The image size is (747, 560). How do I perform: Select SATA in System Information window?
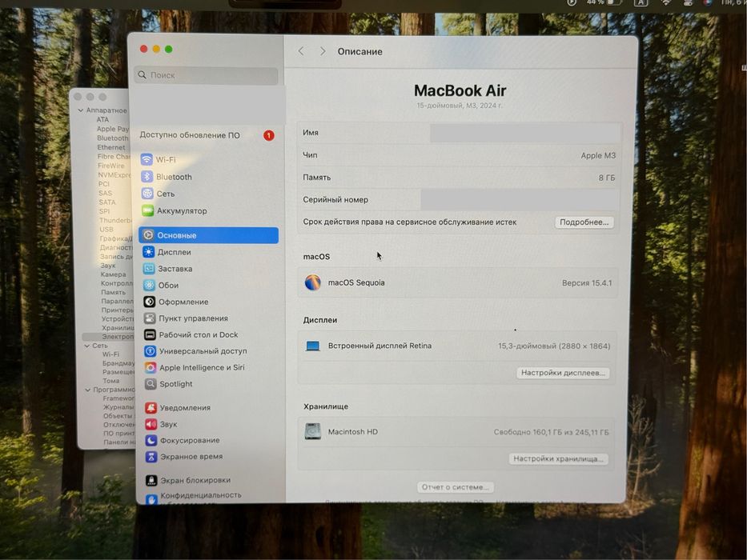(106, 202)
